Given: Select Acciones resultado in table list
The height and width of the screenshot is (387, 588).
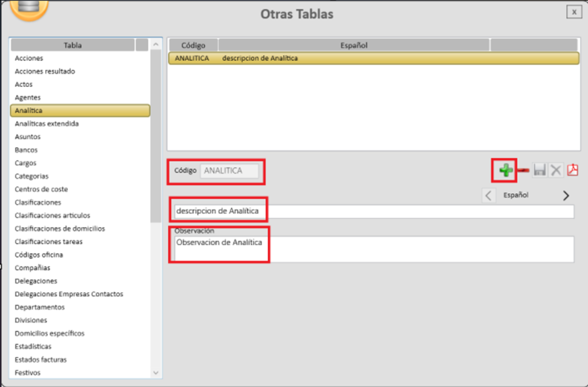Looking at the screenshot, I should coord(45,71).
